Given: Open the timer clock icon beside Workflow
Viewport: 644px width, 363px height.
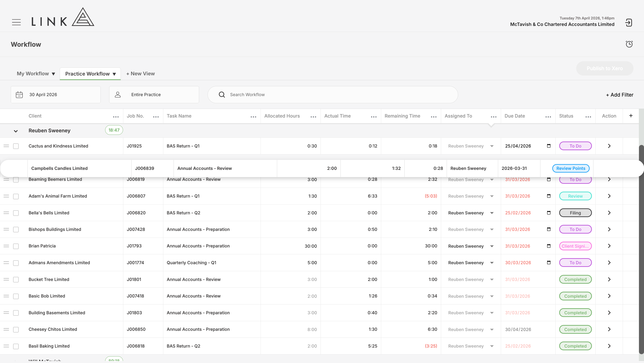Looking at the screenshot, I should [x=629, y=44].
